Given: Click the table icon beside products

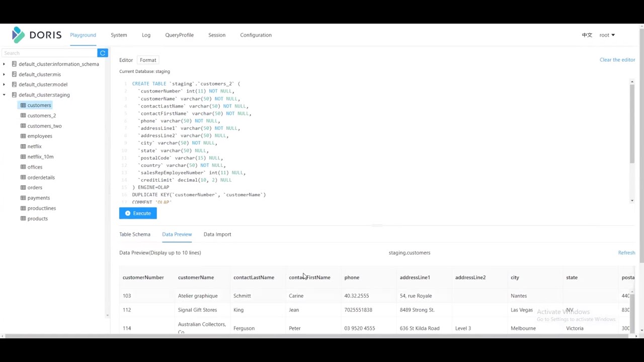Looking at the screenshot, I should point(23,218).
